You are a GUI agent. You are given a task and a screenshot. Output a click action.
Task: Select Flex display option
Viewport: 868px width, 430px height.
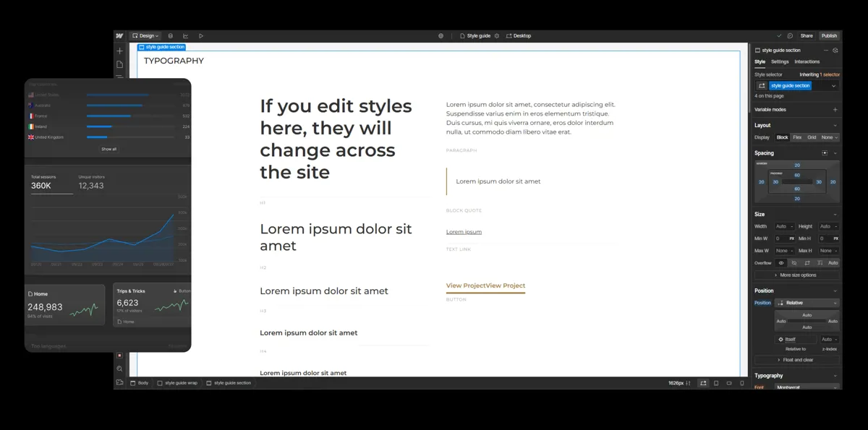point(797,137)
